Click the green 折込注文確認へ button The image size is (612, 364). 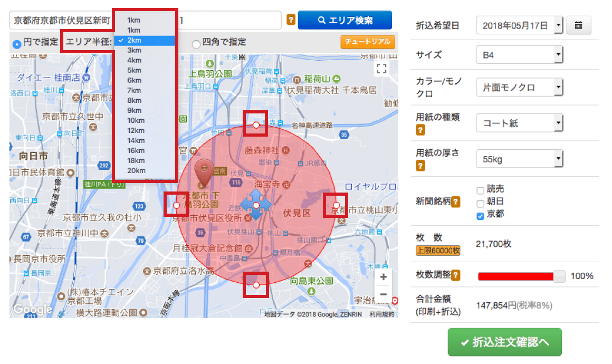click(504, 342)
